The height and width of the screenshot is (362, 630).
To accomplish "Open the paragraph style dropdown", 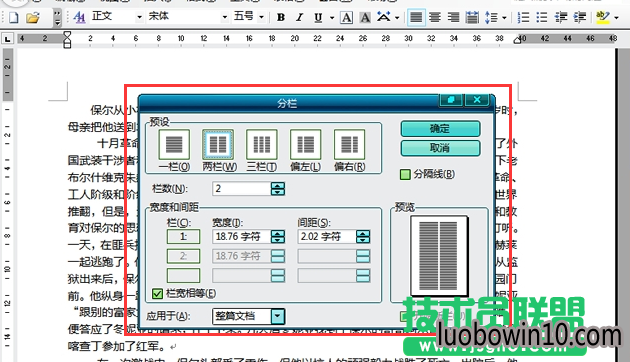I will click(x=139, y=17).
